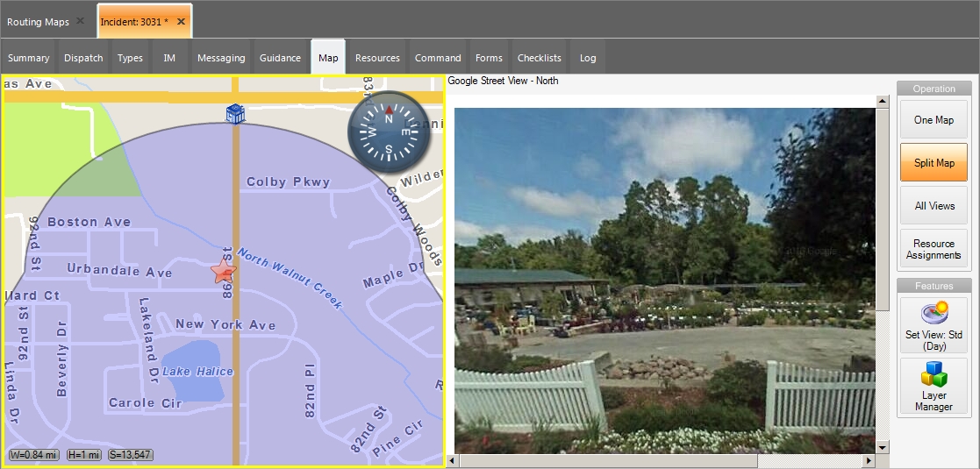Click the New York Ave street label

(x=225, y=324)
